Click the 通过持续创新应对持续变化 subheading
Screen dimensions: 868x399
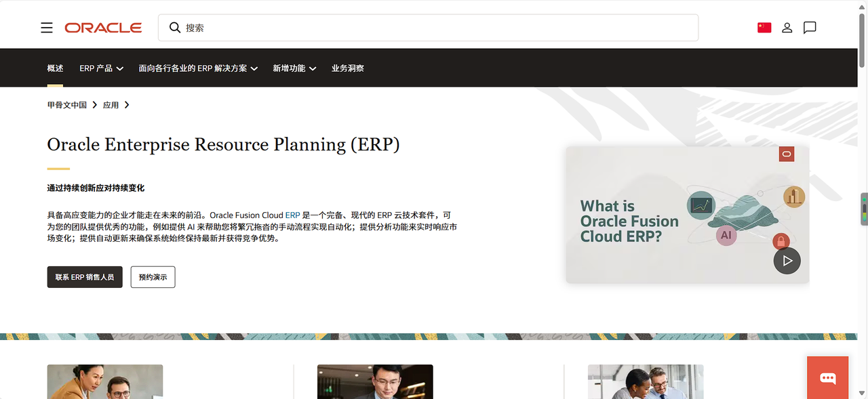96,188
